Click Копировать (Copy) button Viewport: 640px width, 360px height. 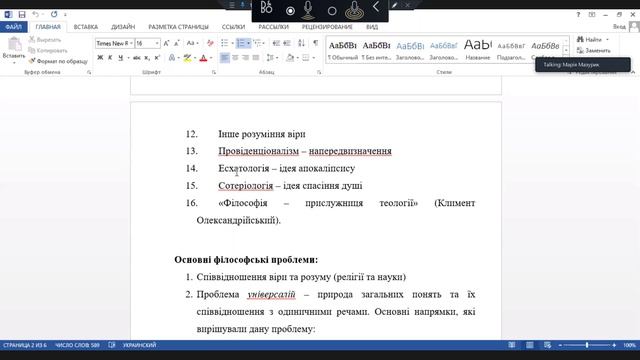pyautogui.click(x=48, y=51)
